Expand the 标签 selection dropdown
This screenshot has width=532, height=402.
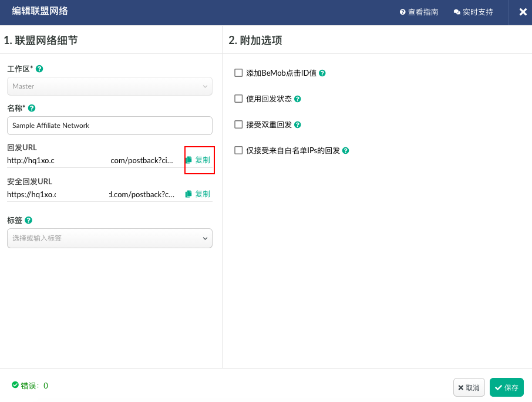pos(110,238)
